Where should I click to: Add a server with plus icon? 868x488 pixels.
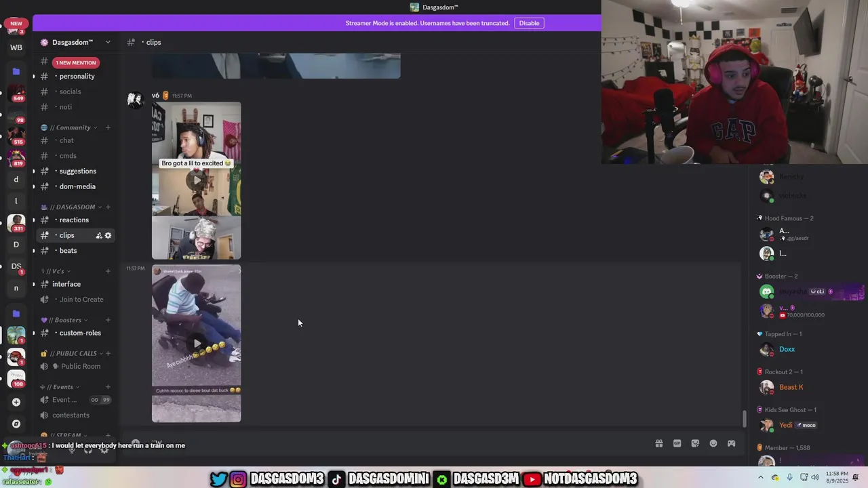tap(16, 402)
